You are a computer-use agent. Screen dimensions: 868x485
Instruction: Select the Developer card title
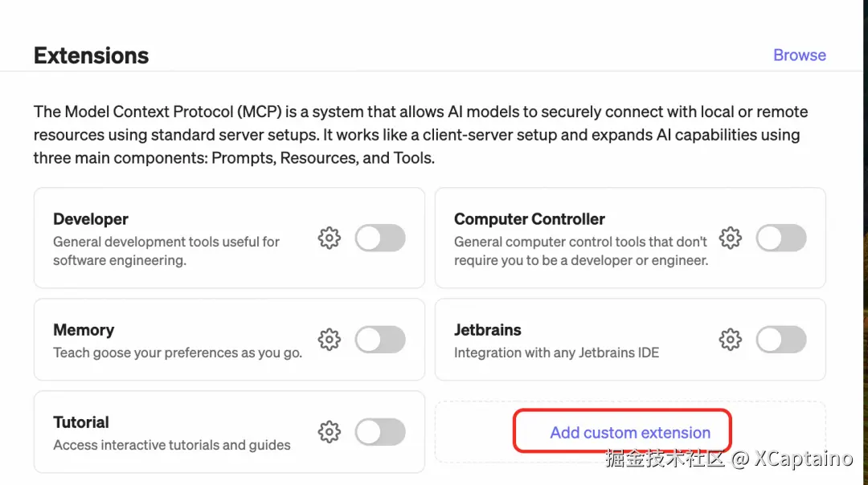point(91,219)
